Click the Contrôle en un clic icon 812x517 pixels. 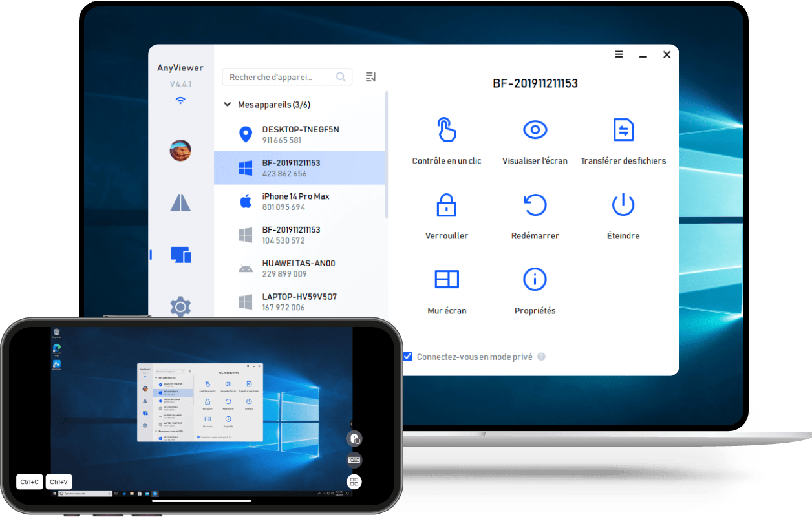click(446, 130)
